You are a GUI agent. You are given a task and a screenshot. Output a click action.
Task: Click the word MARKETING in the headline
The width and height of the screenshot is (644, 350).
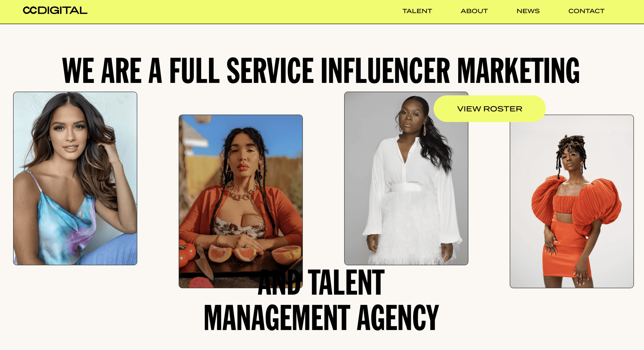pos(518,70)
